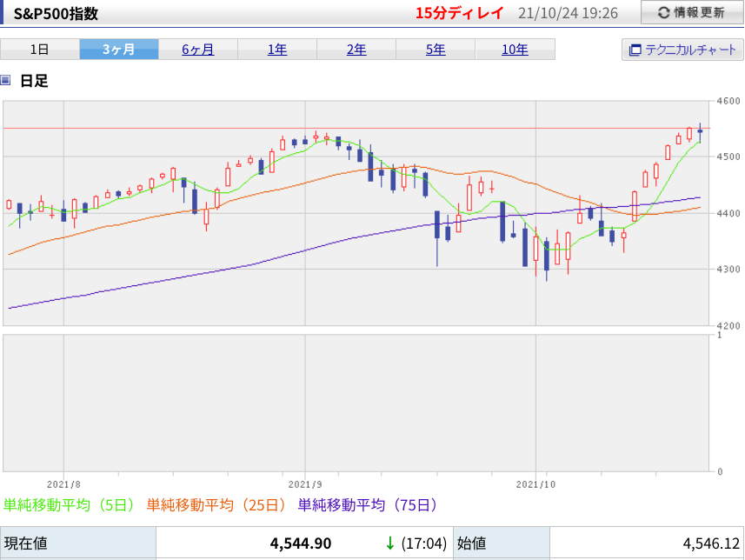This screenshot has width=745, height=560.
Task: Click the opening value 4,546.12
Action: coord(711,543)
